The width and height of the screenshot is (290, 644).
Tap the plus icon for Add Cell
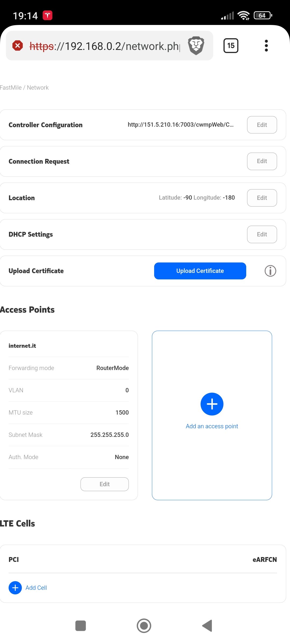click(x=15, y=588)
